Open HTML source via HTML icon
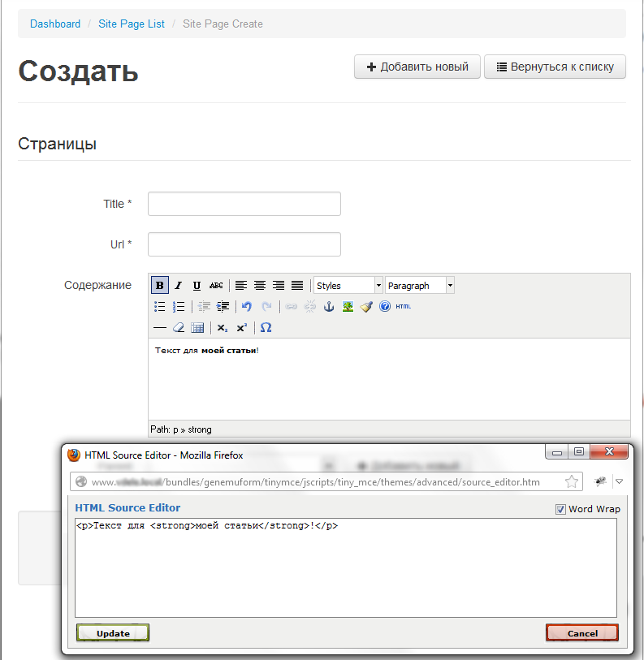Screen dimensions: 644x660 (403, 306)
